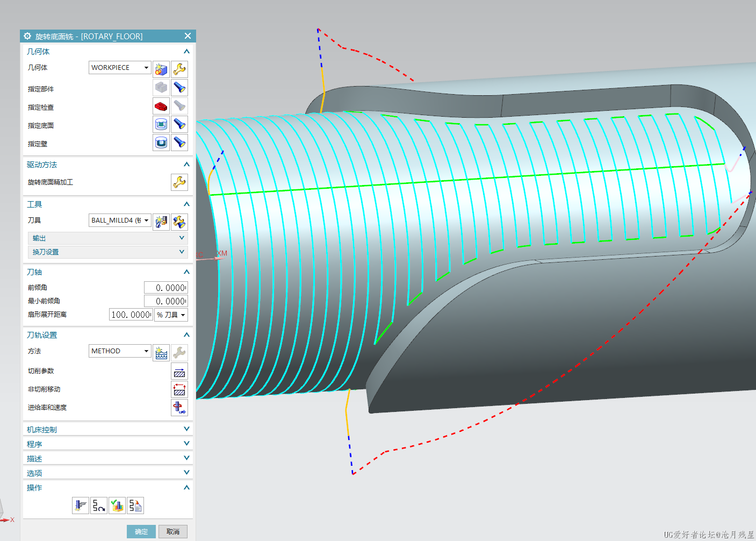Close the ROTARY_FLOOR dialog
This screenshot has height=541, width=756.
point(188,36)
